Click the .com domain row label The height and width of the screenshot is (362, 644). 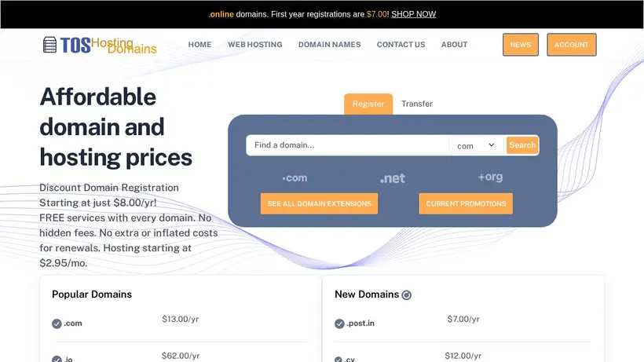(x=73, y=324)
